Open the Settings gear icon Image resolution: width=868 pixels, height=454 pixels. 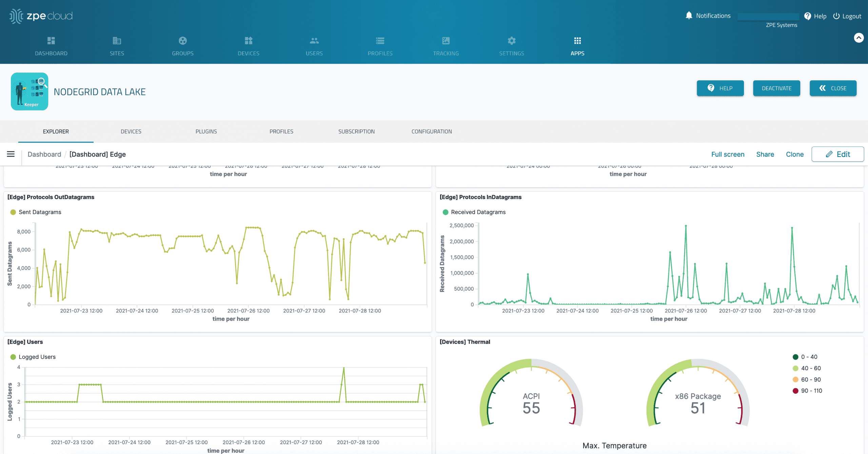point(511,41)
